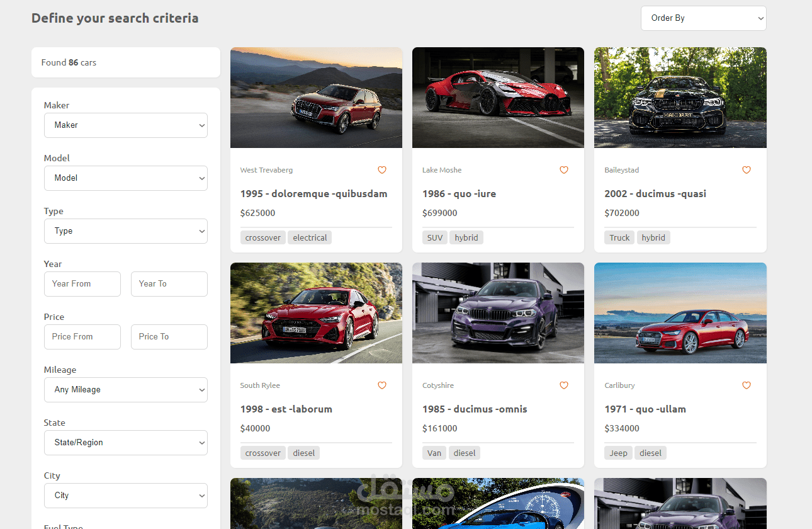This screenshot has height=529, width=812.
Task: Open the Order By dropdown
Action: 704,18
